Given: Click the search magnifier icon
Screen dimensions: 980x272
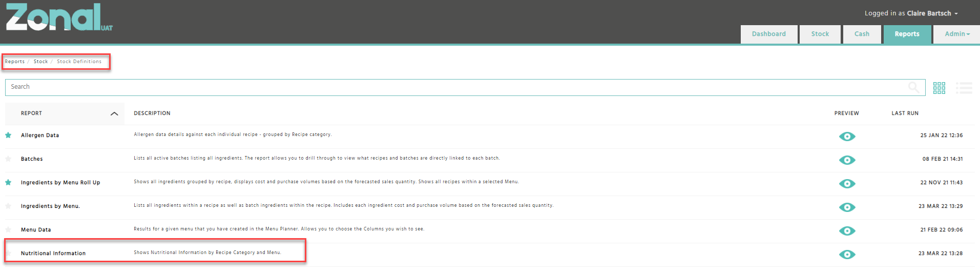Looking at the screenshot, I should point(913,87).
